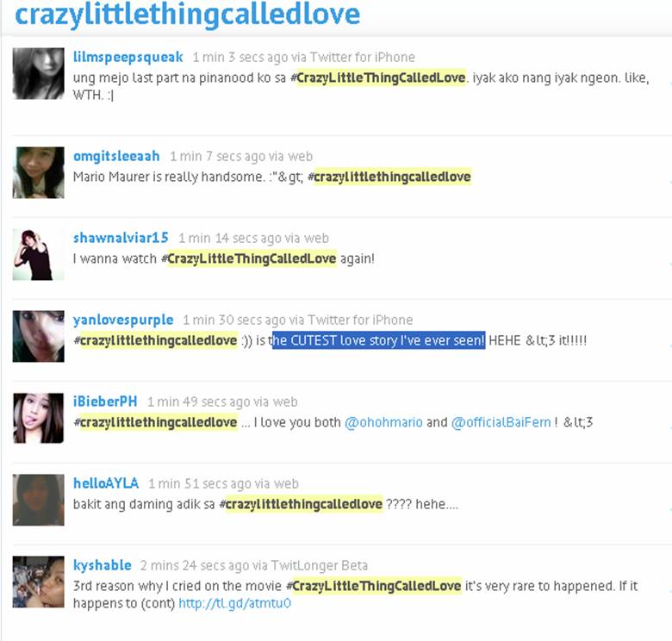Open lilmspeepsqueak's avatar photo

[39, 74]
